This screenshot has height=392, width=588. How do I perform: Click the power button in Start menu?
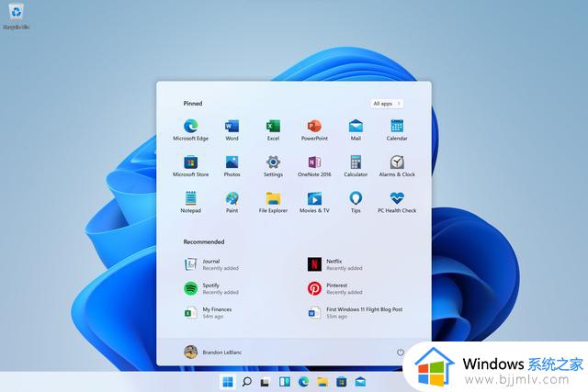click(x=401, y=352)
